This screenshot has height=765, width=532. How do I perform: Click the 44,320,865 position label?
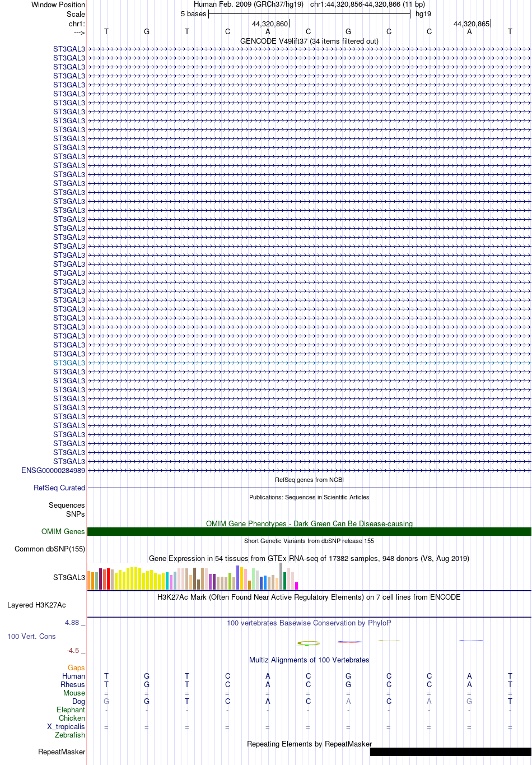tap(472, 24)
